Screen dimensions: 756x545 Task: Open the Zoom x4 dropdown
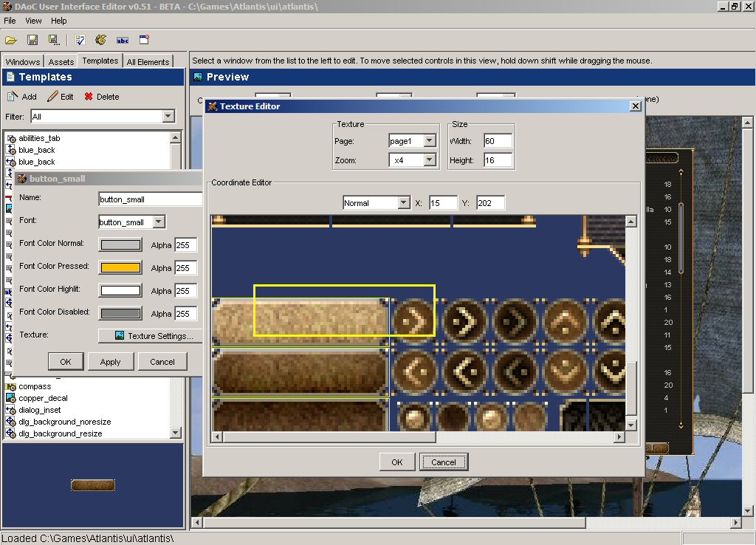click(x=430, y=160)
